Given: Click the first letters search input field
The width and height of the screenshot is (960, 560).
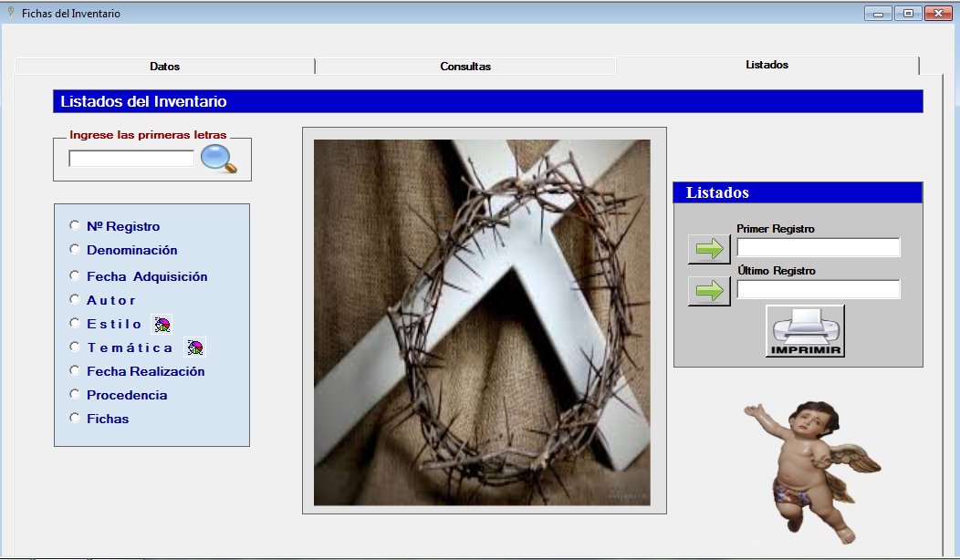Looking at the screenshot, I should (131, 159).
